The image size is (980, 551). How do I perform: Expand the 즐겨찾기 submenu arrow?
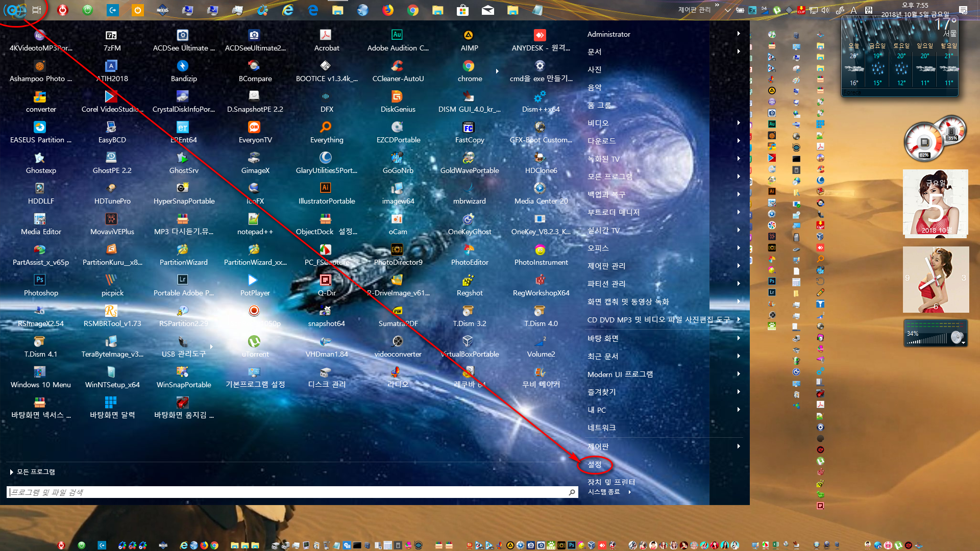[738, 392]
